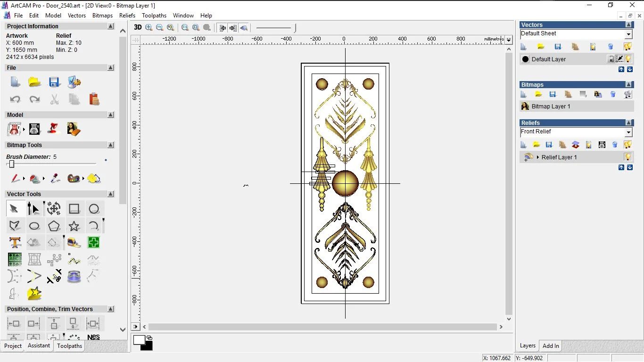Image resolution: width=644 pixels, height=362 pixels.
Task: Adjust the Brush Diameter slider
Action: pyautogui.click(x=12, y=164)
